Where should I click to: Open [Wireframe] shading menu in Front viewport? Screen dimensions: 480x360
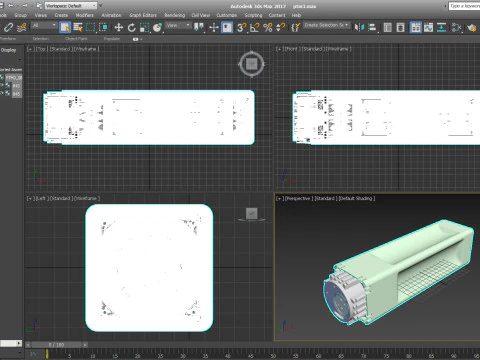(338, 49)
